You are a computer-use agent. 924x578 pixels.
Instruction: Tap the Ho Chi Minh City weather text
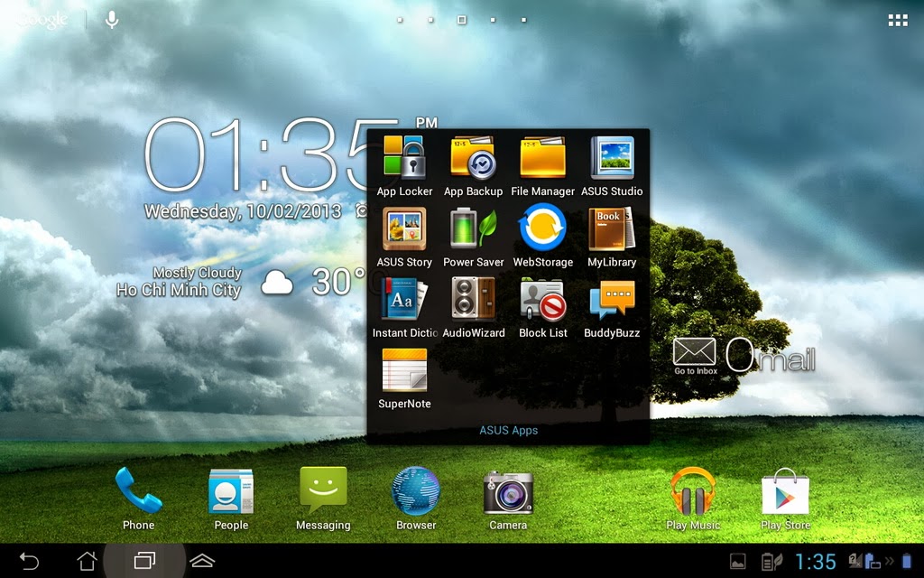pos(179,290)
